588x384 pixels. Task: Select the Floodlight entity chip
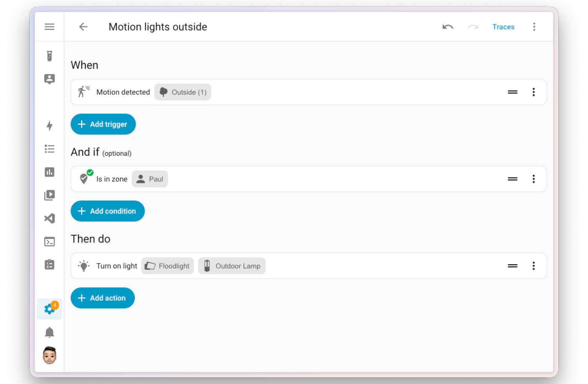(x=167, y=266)
